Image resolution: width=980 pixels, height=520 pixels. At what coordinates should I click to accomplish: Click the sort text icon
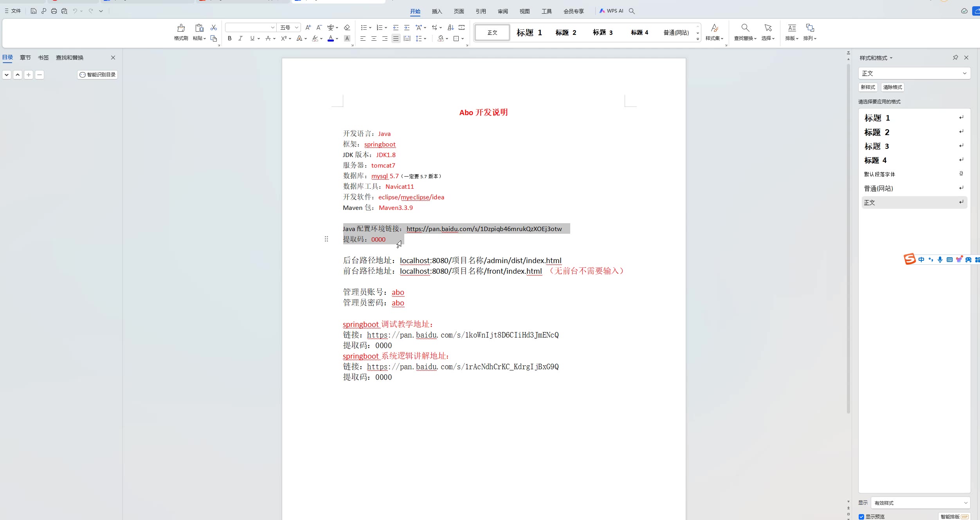coord(450,27)
